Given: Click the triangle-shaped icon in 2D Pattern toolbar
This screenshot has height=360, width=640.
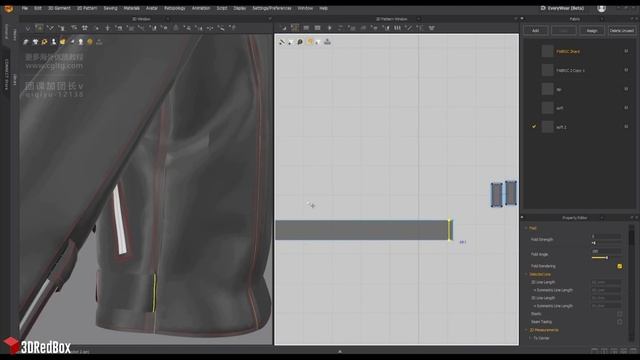Looking at the screenshot, I should pos(329,28).
